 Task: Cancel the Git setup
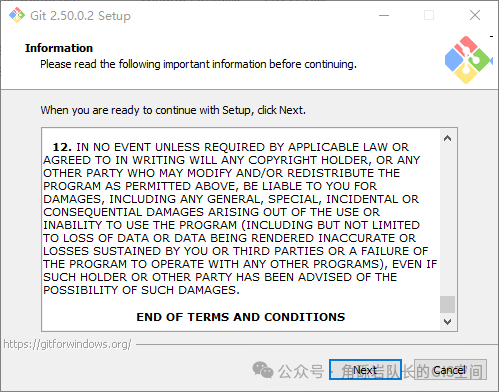(x=450, y=370)
